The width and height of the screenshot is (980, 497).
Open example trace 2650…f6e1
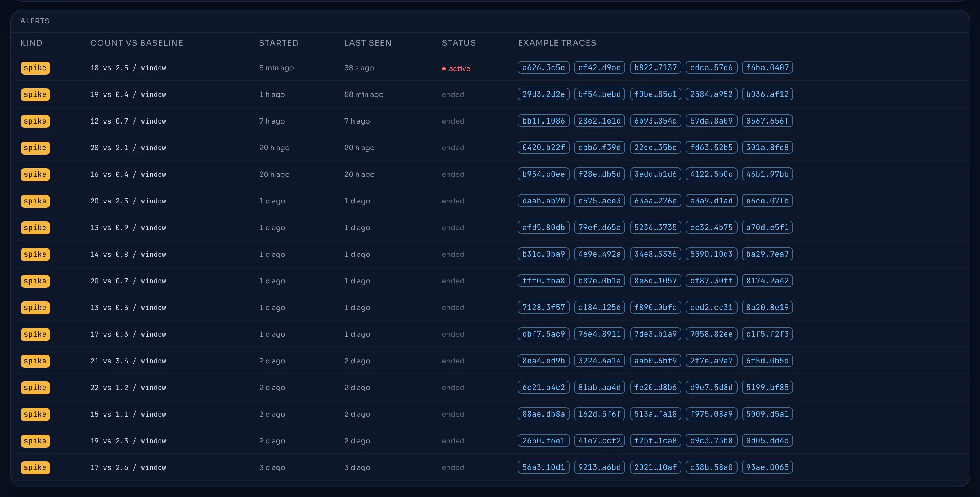click(x=543, y=440)
